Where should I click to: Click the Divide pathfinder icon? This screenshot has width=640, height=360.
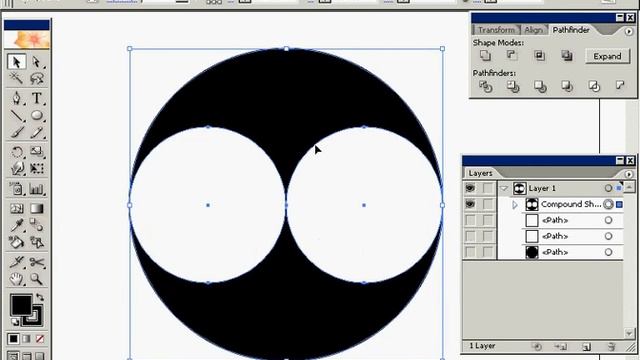click(x=486, y=86)
